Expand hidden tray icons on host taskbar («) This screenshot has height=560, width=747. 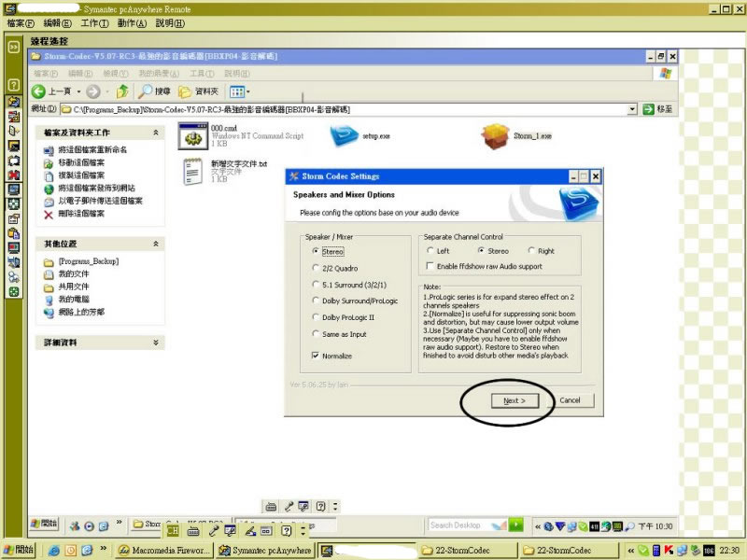coord(631,551)
